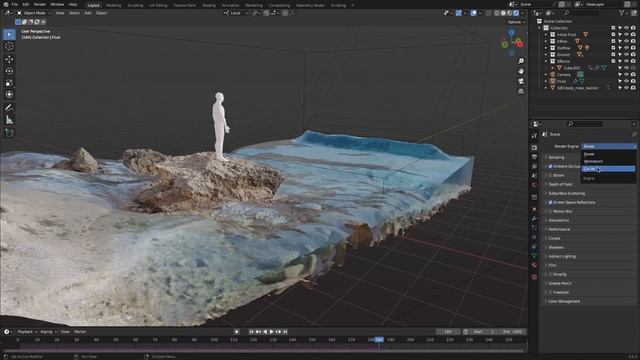The image size is (640, 360).
Task: Enable the Ambient Occlusion checkbox
Action: coord(550,167)
